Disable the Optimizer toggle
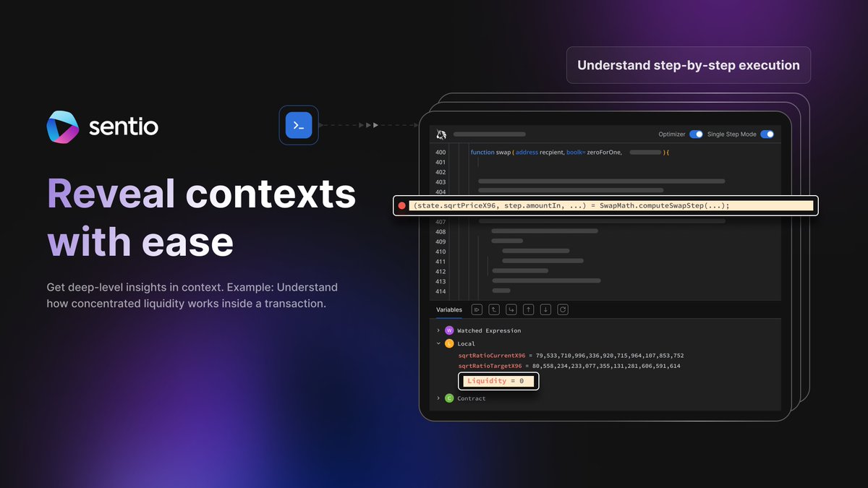868x488 pixels. [x=696, y=134]
